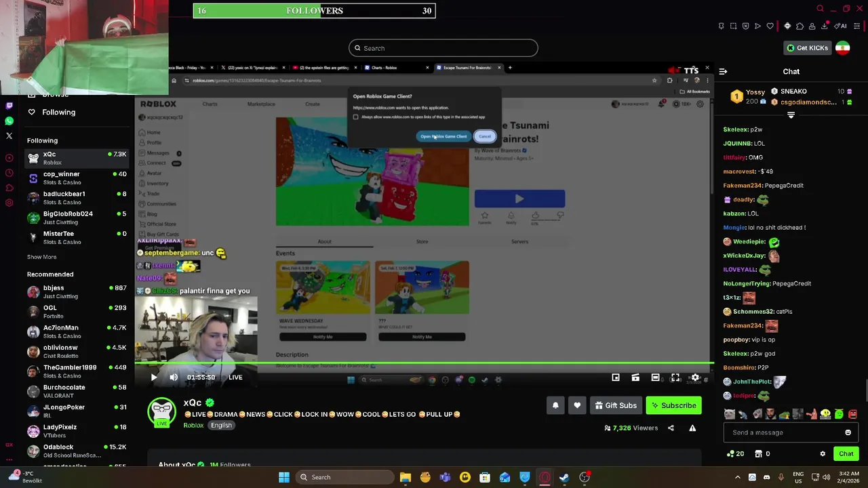Mute the stream volume

[x=174, y=378]
